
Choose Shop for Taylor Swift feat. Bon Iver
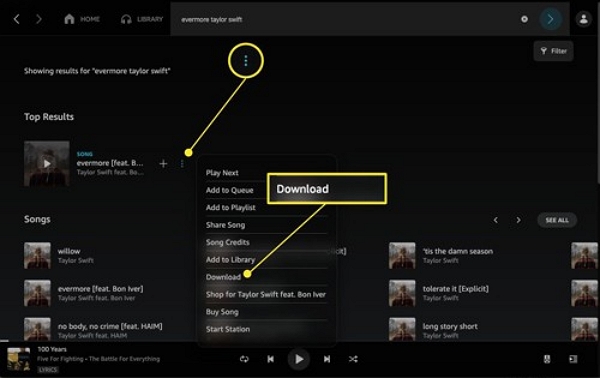pyautogui.click(x=266, y=295)
